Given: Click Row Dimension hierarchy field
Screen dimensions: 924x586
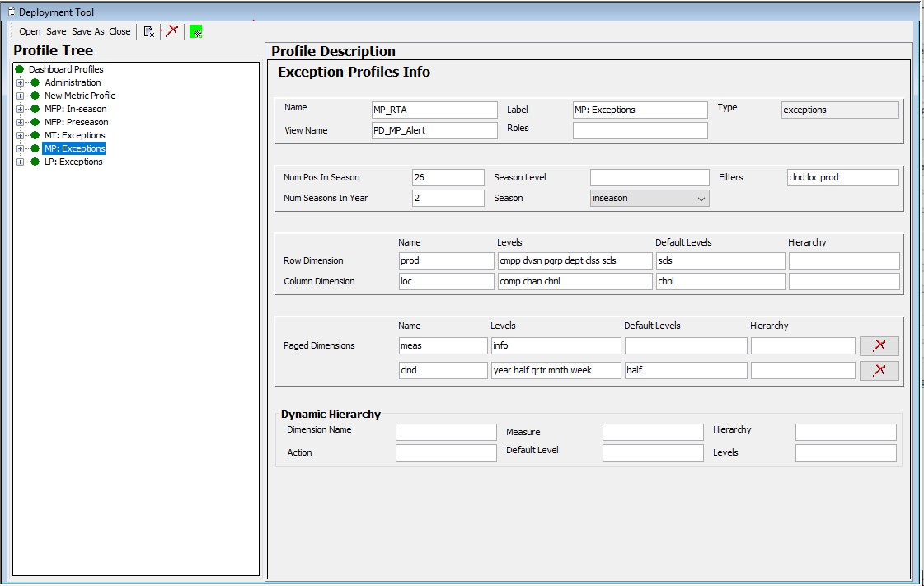Looking at the screenshot, I should pos(844,261).
